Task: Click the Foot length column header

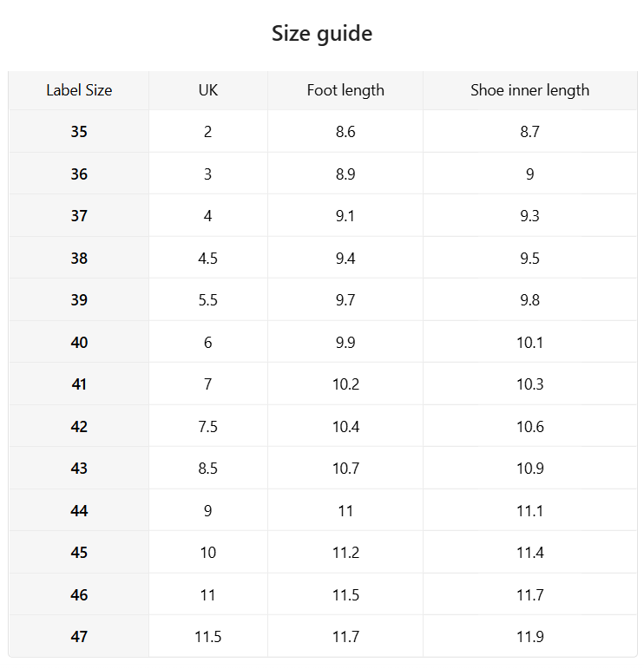Action: pos(345,90)
